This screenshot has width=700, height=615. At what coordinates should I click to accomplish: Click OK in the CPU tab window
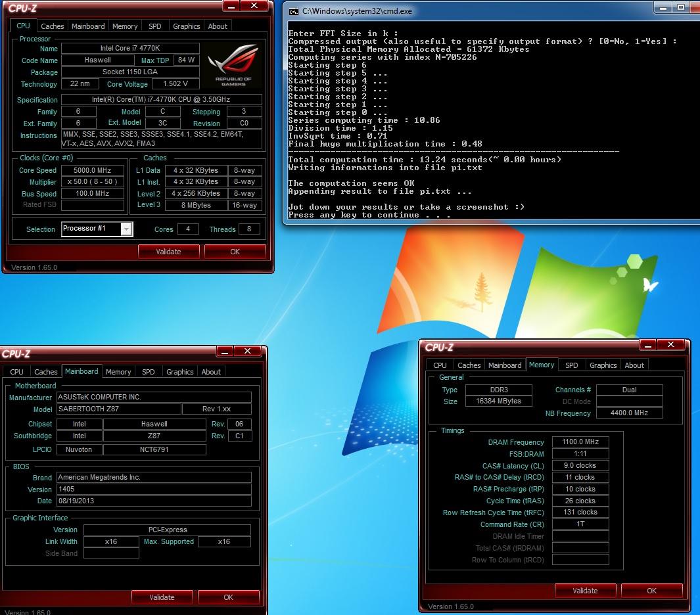point(235,252)
